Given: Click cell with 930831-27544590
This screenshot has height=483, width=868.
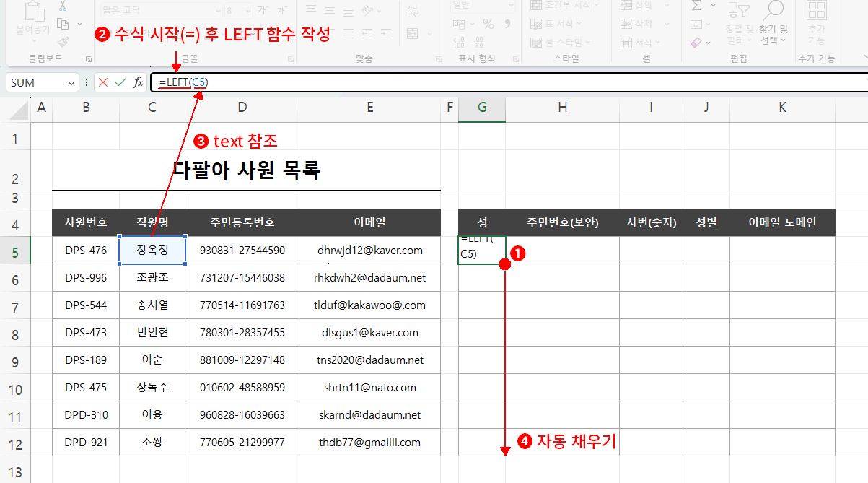Looking at the screenshot, I should tap(242, 251).
